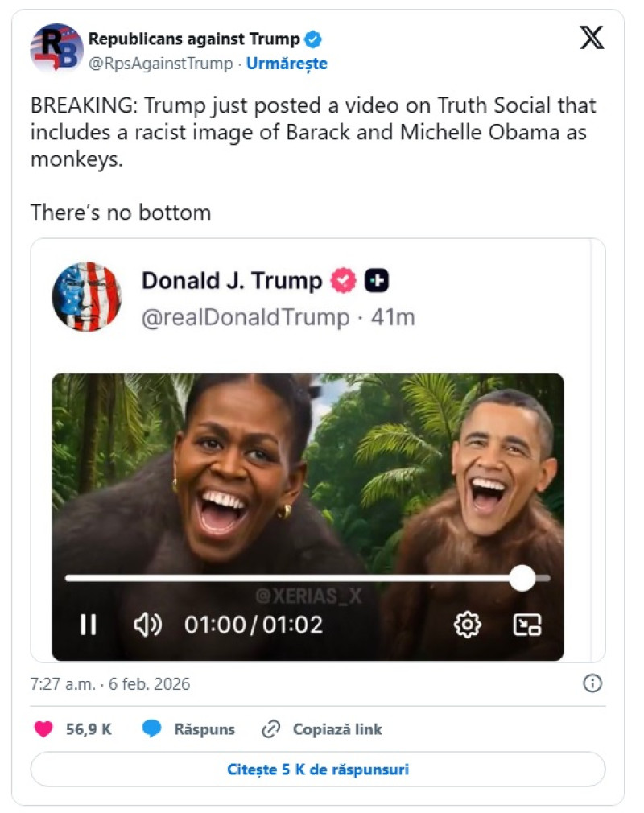The image size is (644, 813).
Task: Click the Donald J. Trump avatar
Action: pos(86,296)
